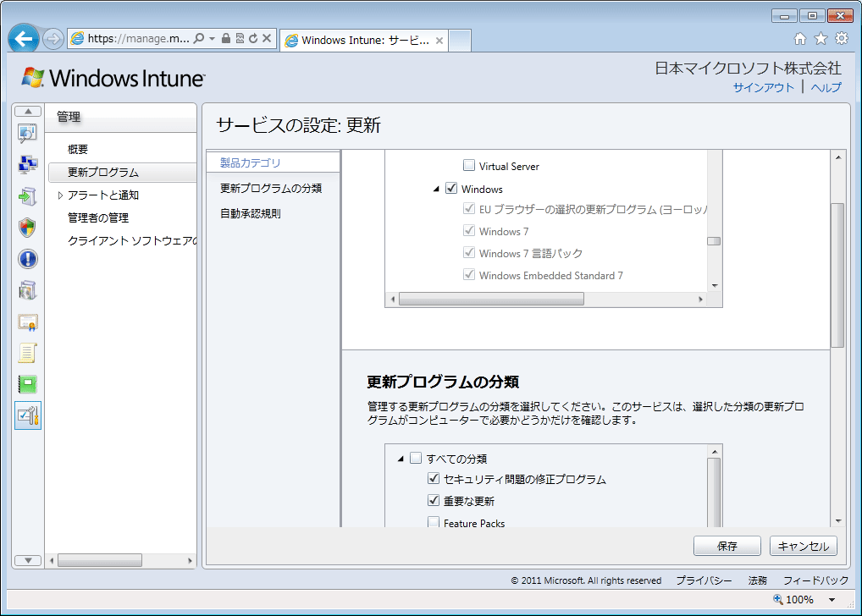Screen dimensions: 862x616
Task: Toggle the Windows Embedded Standard 7 checkbox
Action: tap(469, 274)
